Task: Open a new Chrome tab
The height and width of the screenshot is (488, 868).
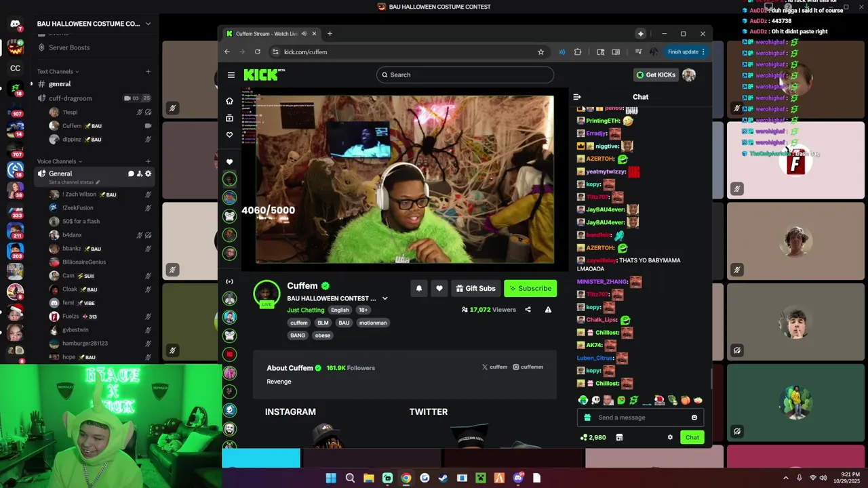Action: point(330,33)
